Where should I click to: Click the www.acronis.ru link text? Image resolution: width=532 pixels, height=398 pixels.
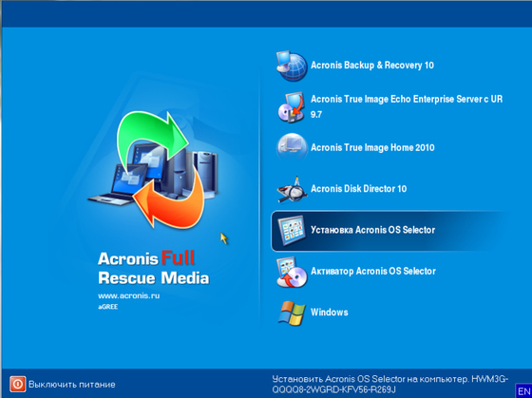128,295
